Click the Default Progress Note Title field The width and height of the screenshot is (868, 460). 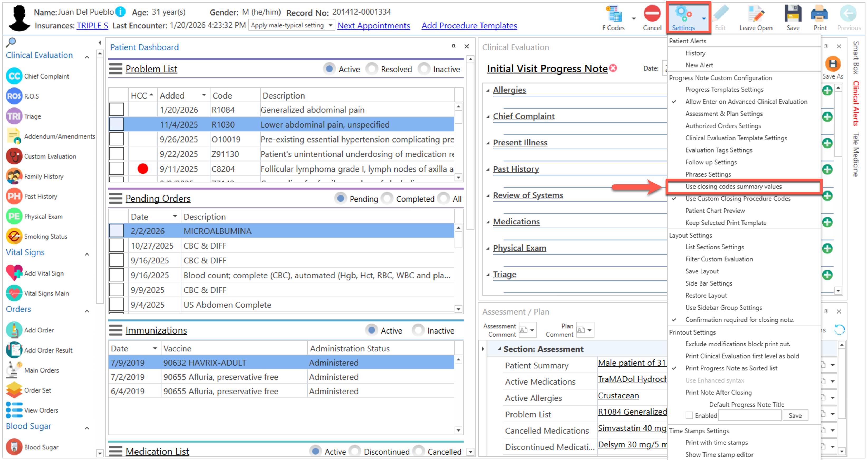click(x=749, y=415)
